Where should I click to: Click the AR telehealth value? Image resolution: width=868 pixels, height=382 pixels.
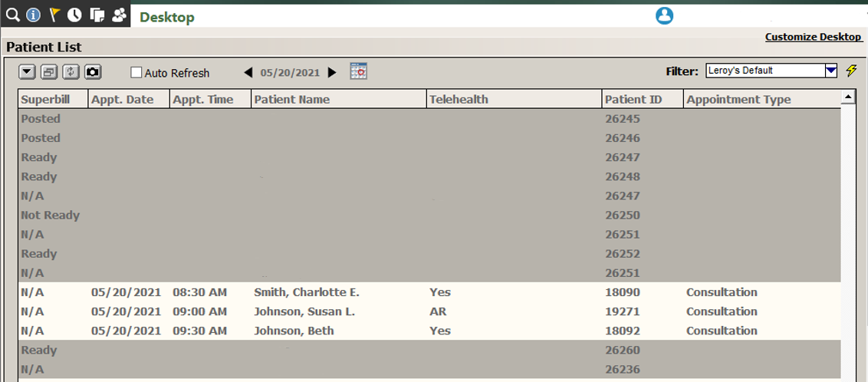(438, 311)
